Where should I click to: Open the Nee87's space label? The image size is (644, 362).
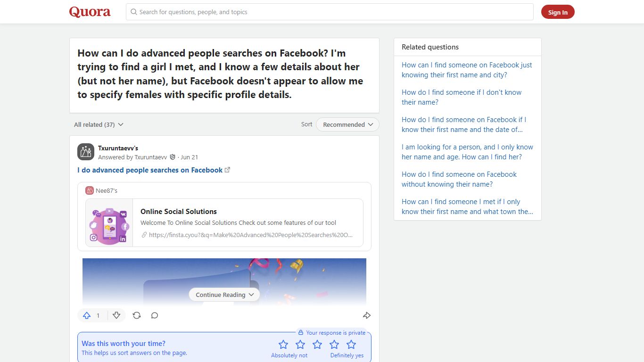(107, 190)
